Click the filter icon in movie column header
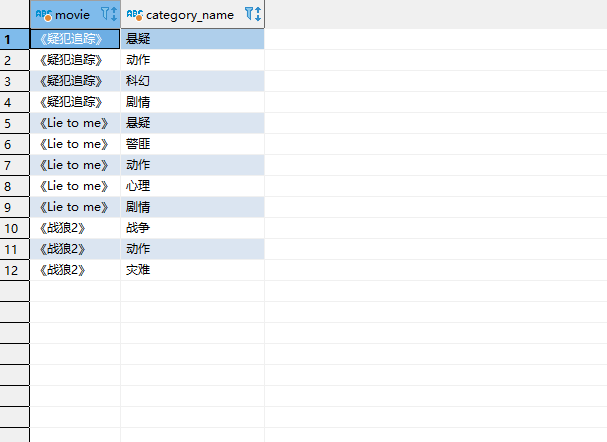The height and width of the screenshot is (442, 607). click(105, 14)
